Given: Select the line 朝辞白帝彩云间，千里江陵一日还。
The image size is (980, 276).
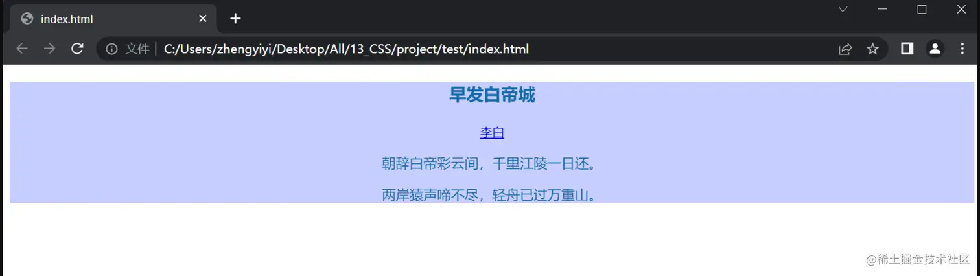Looking at the screenshot, I should pyautogui.click(x=490, y=164).
